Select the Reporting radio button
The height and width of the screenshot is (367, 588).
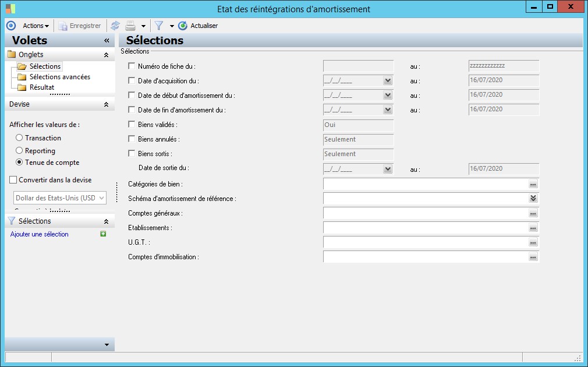(19, 150)
